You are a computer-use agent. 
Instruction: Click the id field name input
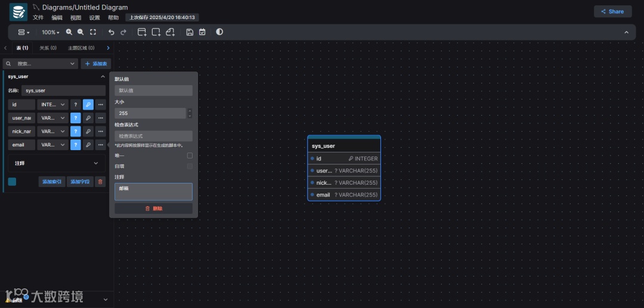click(22, 105)
